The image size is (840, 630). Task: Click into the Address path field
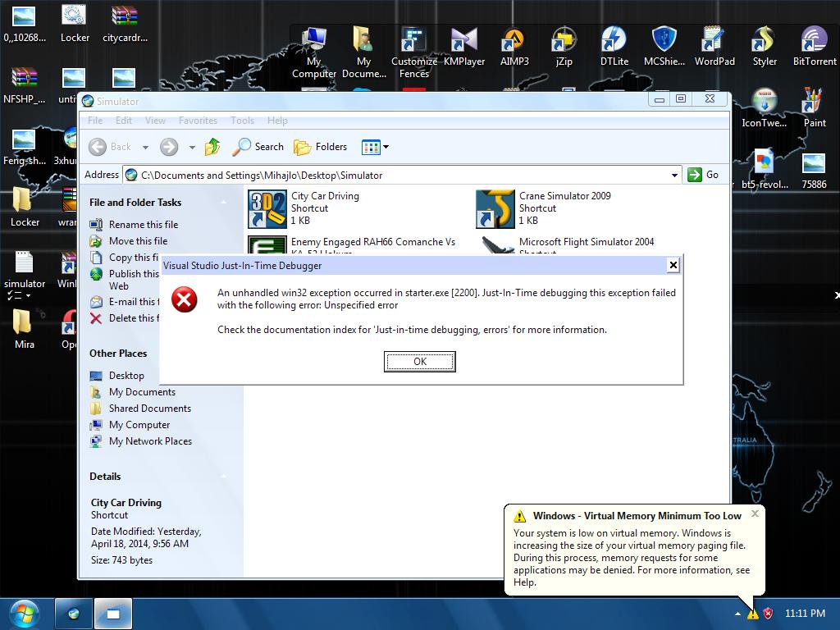tap(396, 176)
